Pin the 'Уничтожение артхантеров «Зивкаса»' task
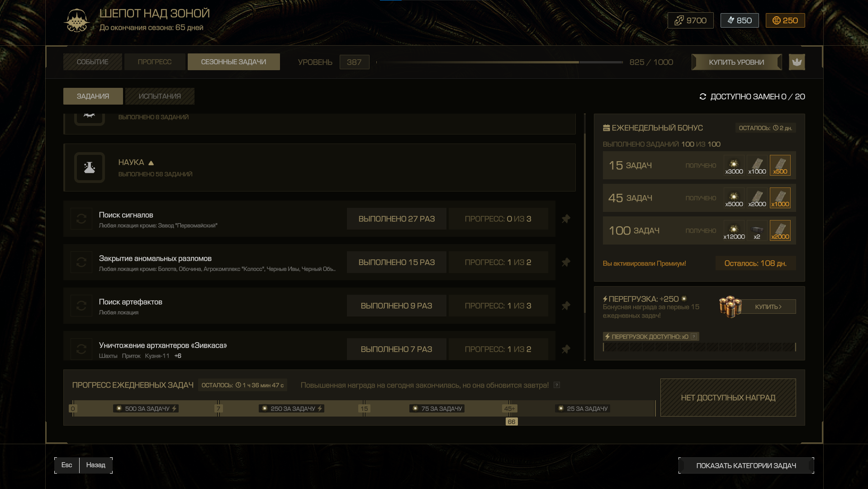The width and height of the screenshot is (868, 489). click(x=566, y=349)
